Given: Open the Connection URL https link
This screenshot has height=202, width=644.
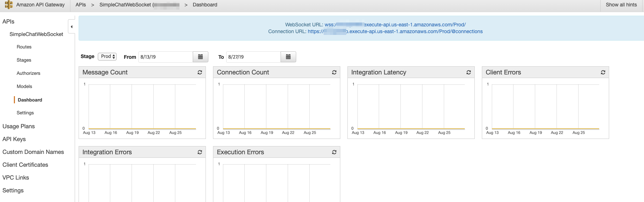Looking at the screenshot, I should (395, 31).
